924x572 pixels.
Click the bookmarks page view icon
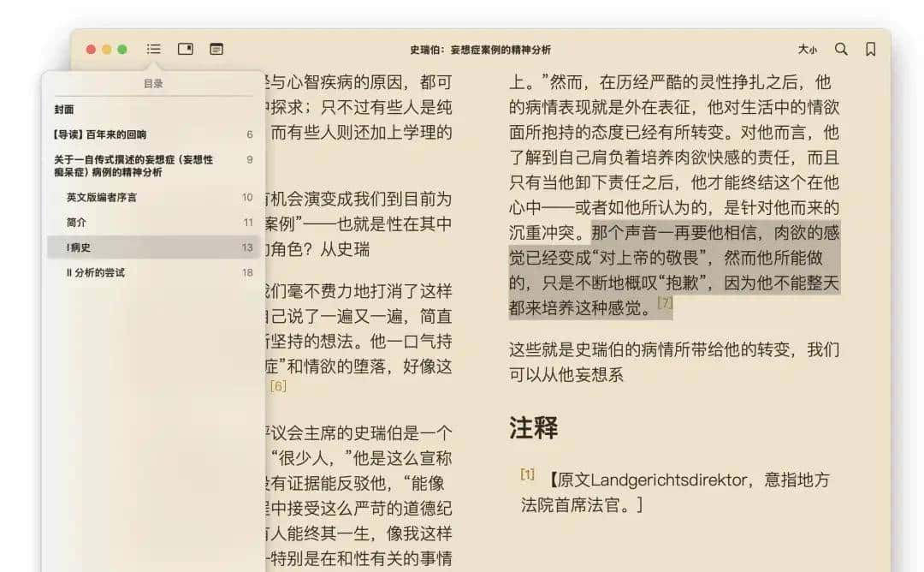(x=185, y=49)
